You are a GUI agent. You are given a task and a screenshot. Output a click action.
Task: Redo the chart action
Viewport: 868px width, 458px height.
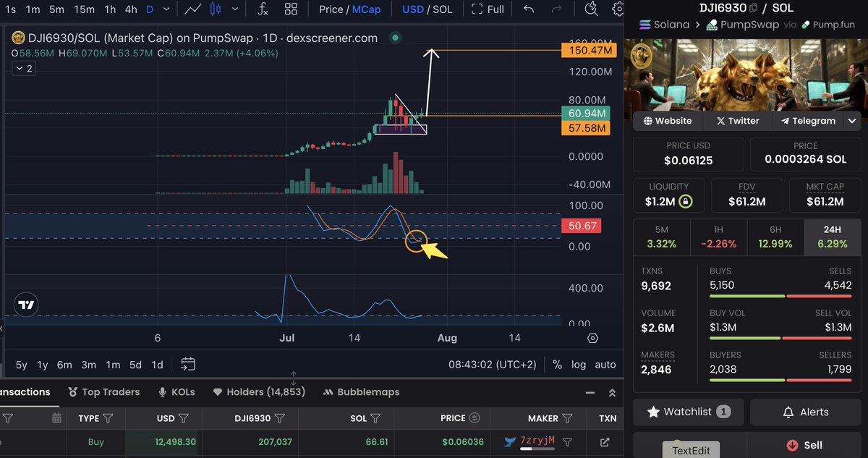556,9
